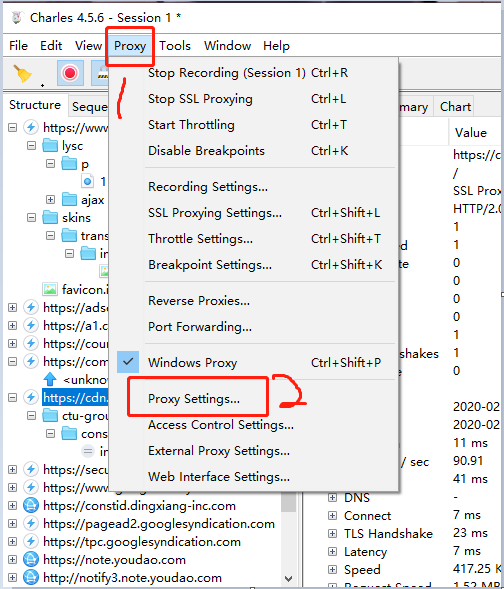
Task: Choose Proxy Settings... from menu
Action: click(x=194, y=399)
